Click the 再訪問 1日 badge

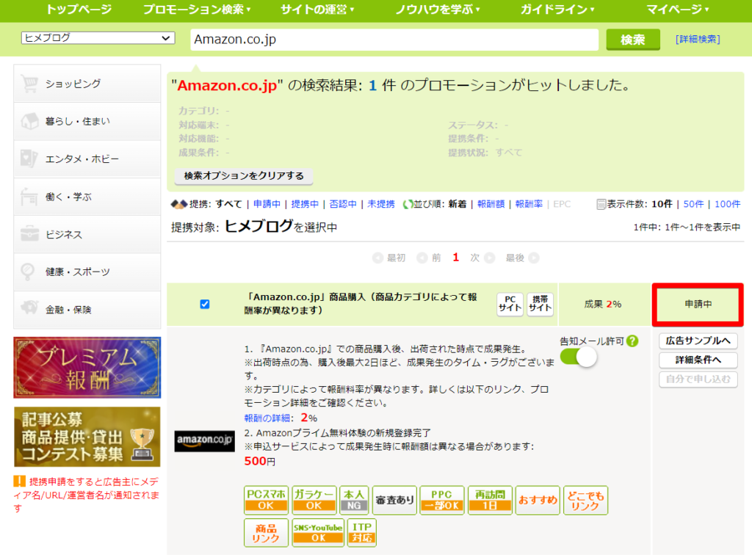click(x=490, y=500)
